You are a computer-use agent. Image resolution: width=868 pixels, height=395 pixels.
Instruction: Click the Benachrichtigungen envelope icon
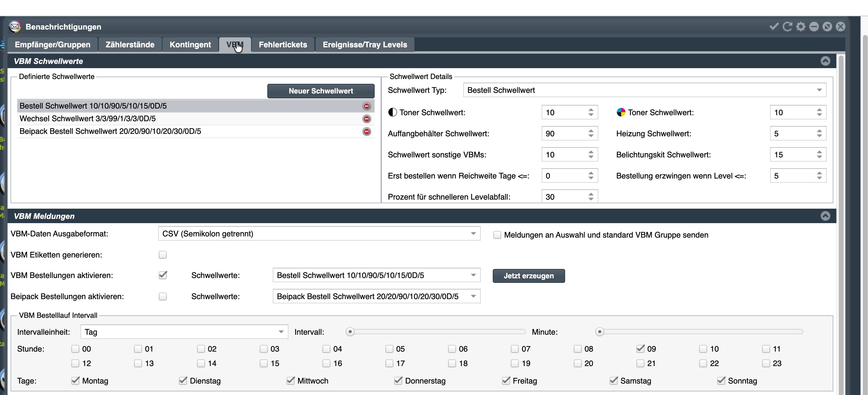[15, 27]
